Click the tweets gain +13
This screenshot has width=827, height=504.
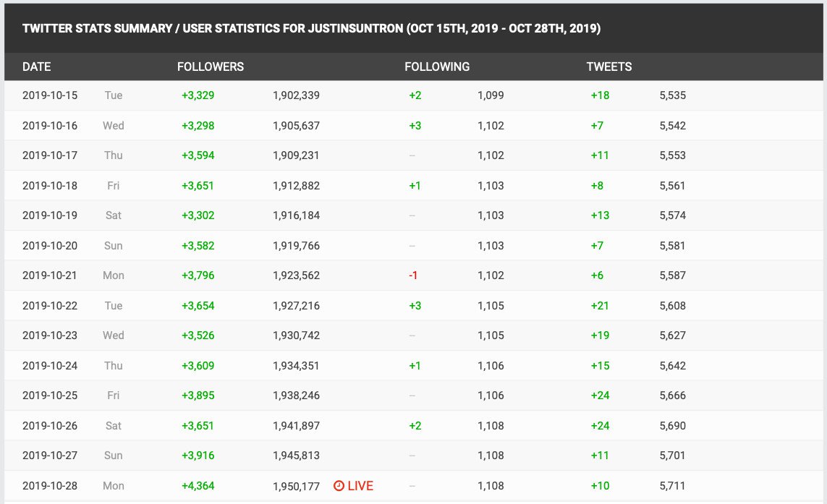(x=600, y=215)
